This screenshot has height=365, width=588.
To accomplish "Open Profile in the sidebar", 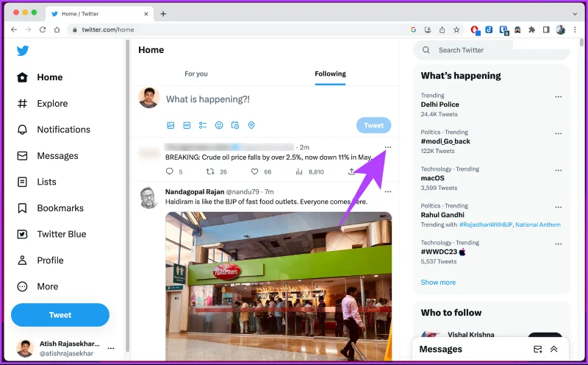I will 40,261.
